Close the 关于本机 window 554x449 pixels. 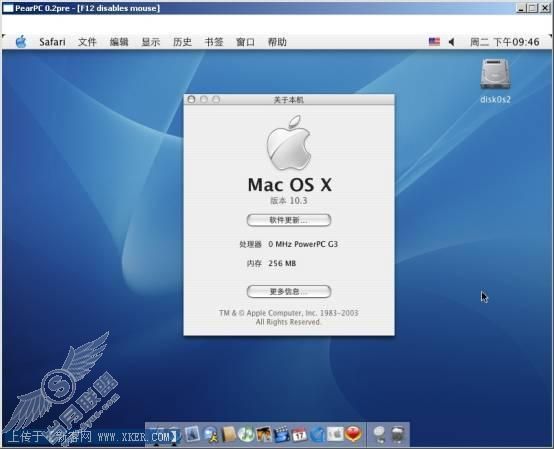pos(191,100)
